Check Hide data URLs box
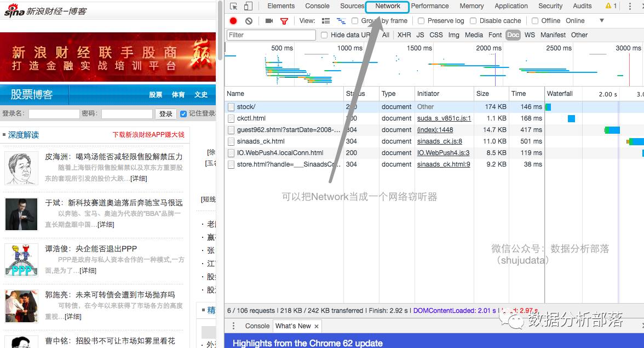This screenshot has height=348, width=644. coord(324,35)
